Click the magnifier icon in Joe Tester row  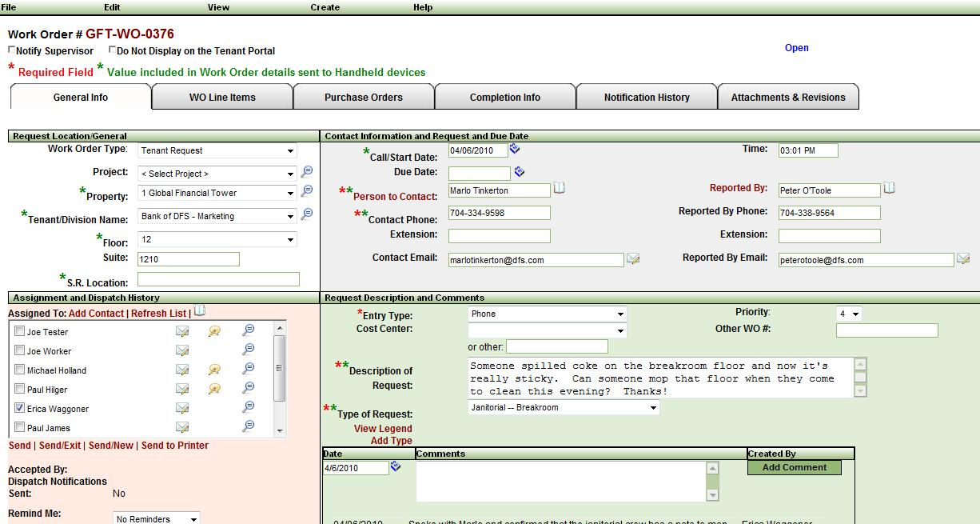click(x=249, y=330)
